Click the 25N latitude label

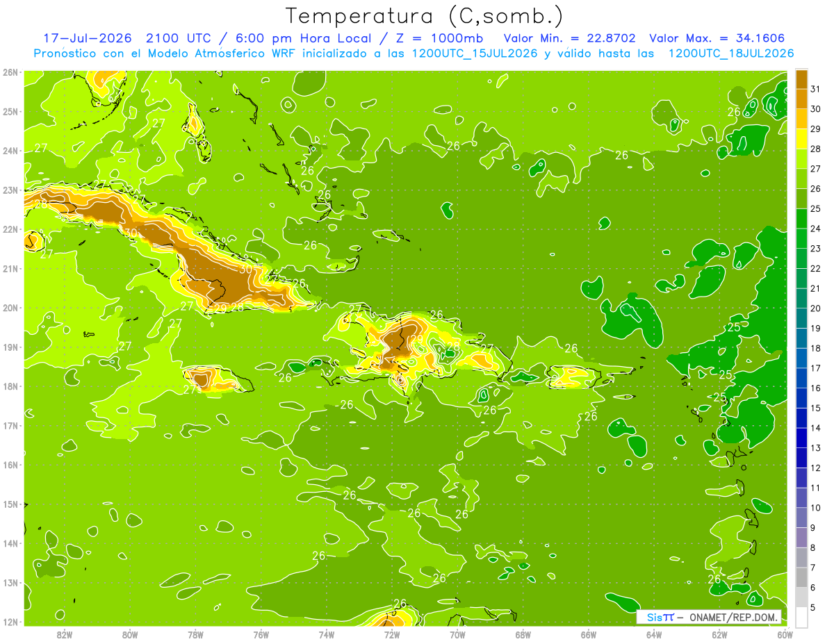10,111
